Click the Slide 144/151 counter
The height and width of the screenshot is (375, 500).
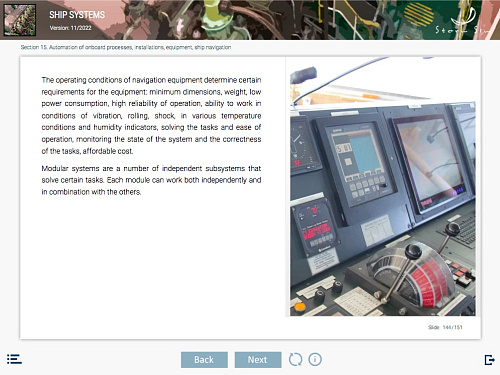(x=445, y=327)
